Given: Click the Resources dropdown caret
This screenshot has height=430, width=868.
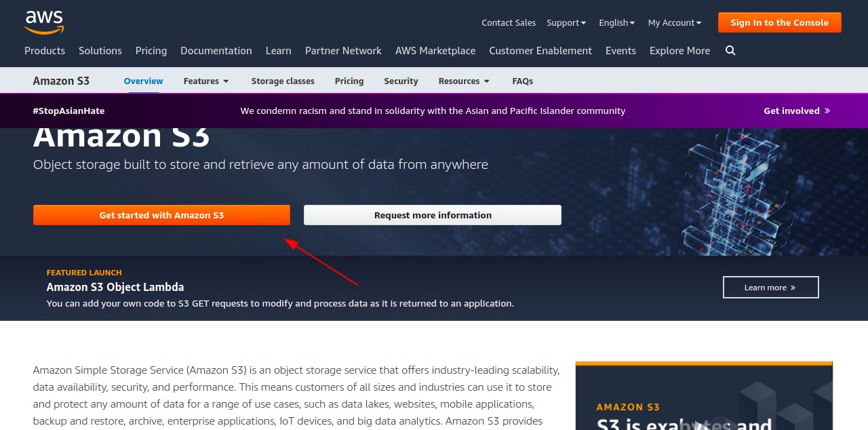Looking at the screenshot, I should click(486, 81).
